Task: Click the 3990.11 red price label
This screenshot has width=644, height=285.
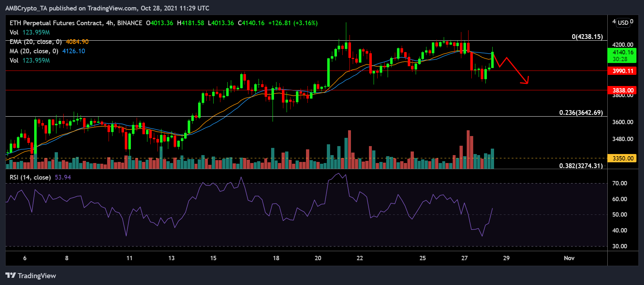Action: (622, 71)
